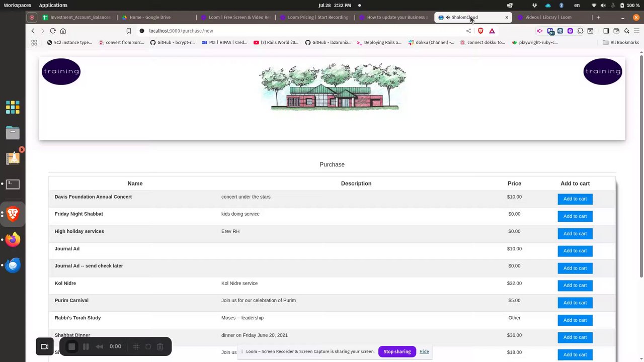This screenshot has width=644, height=362.
Task: Open the Dropbox tray icon
Action: pos(534,5)
